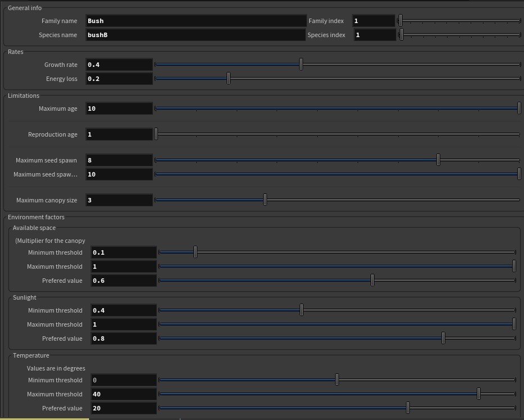Click Sunlight Maximum threshold value field
This screenshot has height=420, width=524.
pyautogui.click(x=124, y=324)
